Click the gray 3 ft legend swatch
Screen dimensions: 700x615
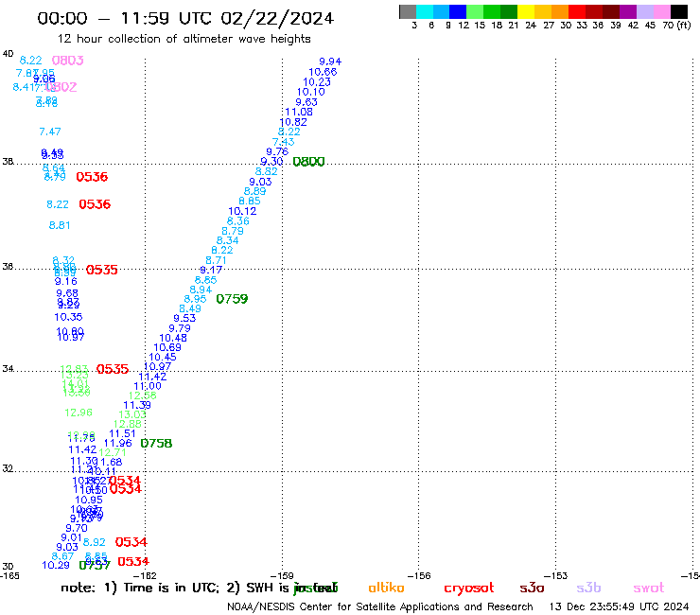click(x=408, y=11)
